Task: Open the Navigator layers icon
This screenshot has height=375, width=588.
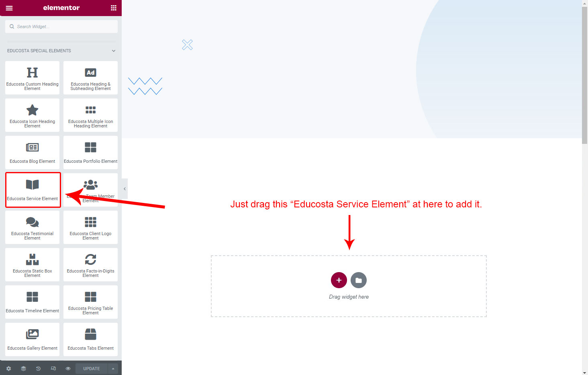Action: point(23,369)
